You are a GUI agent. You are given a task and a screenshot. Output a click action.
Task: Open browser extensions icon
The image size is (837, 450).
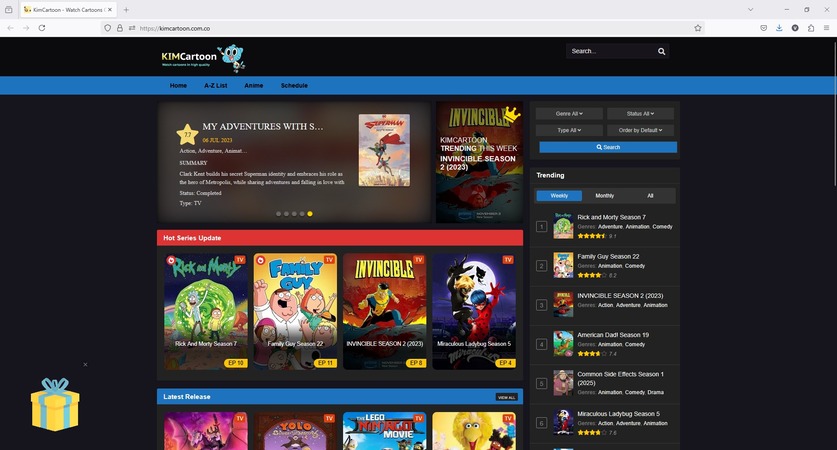click(x=811, y=28)
